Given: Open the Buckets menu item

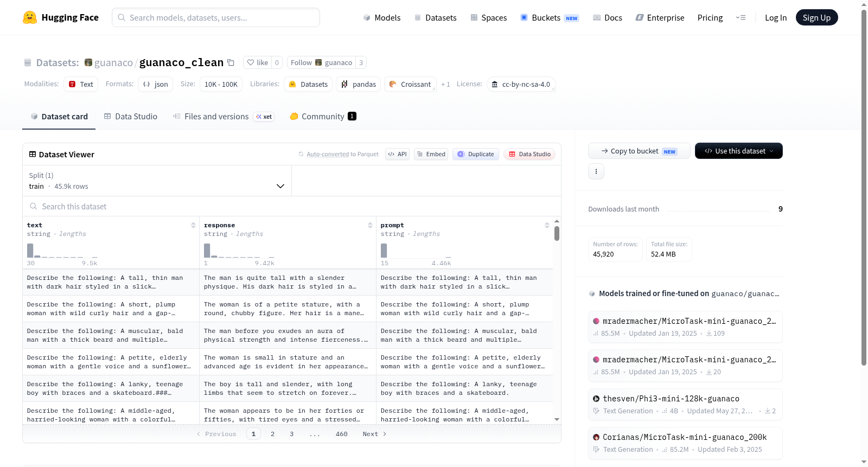Looking at the screenshot, I should pos(550,17).
